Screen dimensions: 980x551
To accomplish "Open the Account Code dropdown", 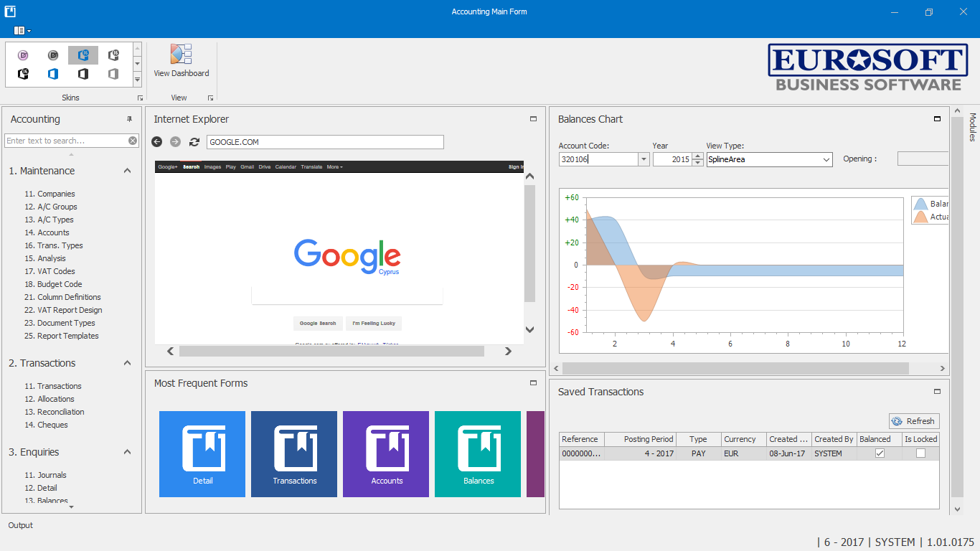I will (644, 159).
